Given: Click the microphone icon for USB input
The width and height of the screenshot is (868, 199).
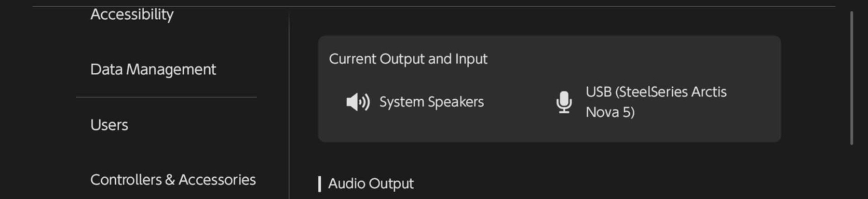Looking at the screenshot, I should [564, 102].
